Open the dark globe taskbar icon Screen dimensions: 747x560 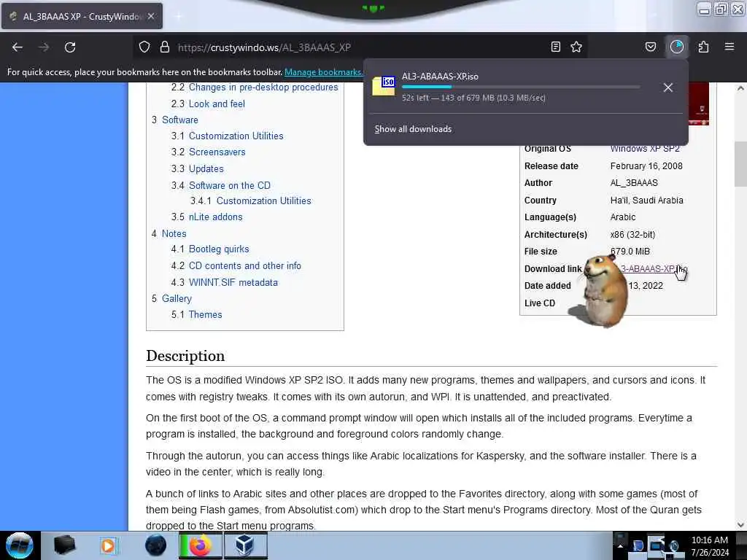point(156,545)
